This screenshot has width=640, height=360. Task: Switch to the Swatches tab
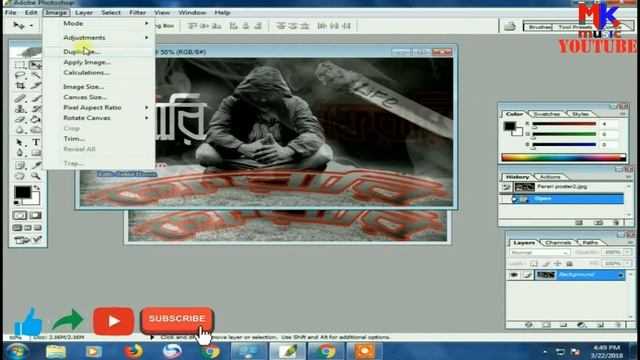pyautogui.click(x=546, y=114)
